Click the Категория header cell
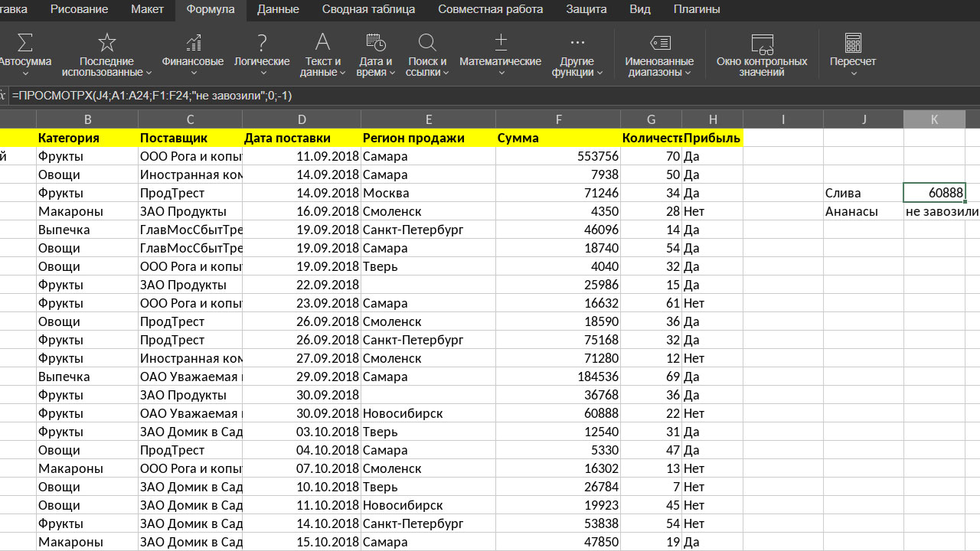The image size is (980, 551). 87,138
